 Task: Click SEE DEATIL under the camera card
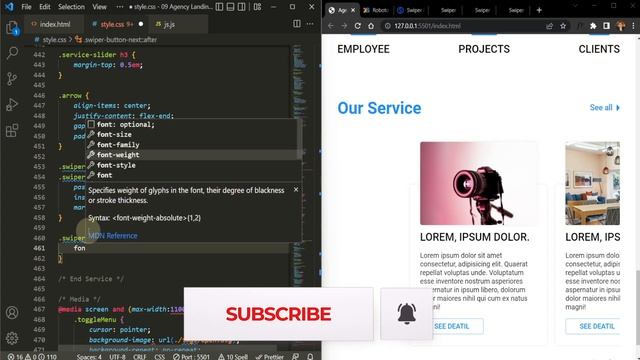pyautogui.click(x=452, y=326)
